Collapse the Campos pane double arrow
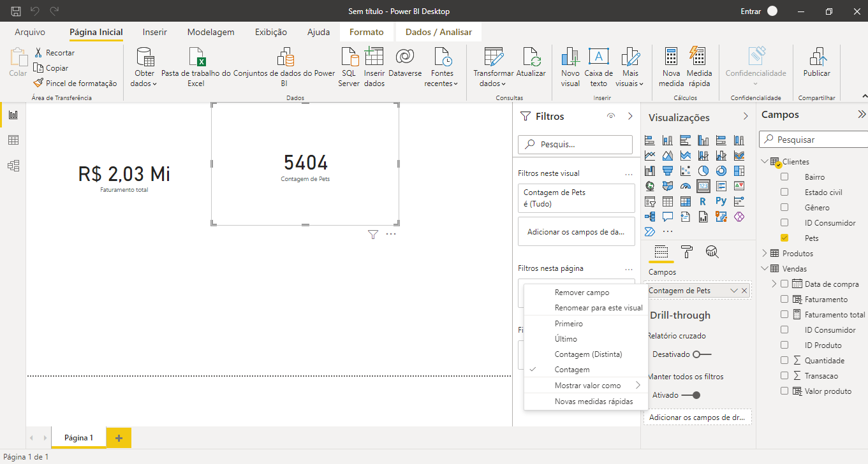Image resolution: width=868 pixels, height=464 pixels. 862,115
